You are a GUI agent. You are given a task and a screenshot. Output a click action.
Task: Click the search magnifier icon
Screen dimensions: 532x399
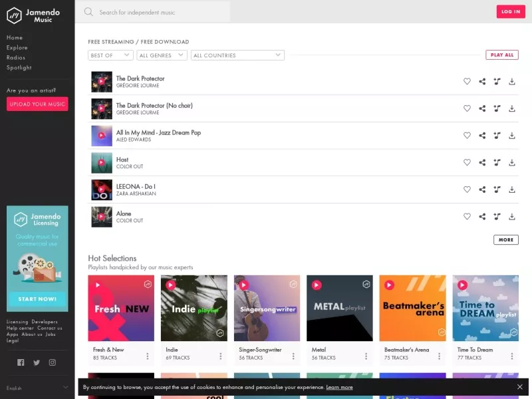click(x=88, y=12)
